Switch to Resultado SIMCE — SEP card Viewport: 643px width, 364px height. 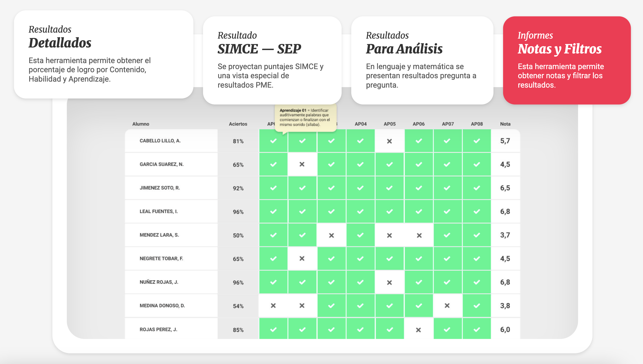[272, 60]
